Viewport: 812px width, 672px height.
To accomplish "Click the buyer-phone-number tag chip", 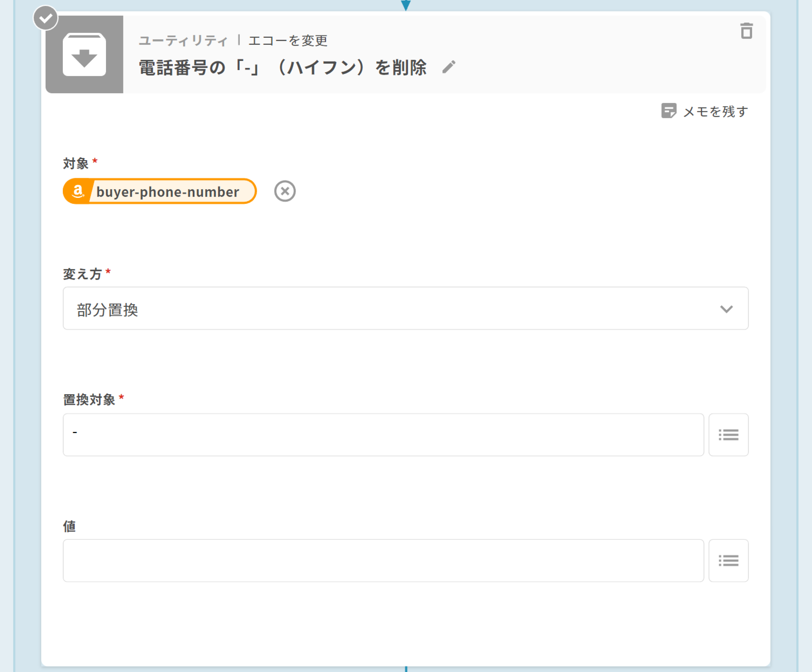I will pos(168,192).
